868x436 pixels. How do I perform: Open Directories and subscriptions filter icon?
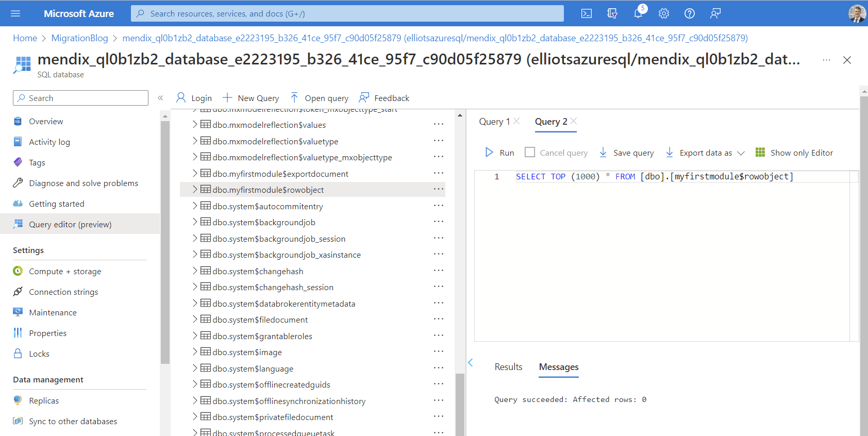(612, 13)
